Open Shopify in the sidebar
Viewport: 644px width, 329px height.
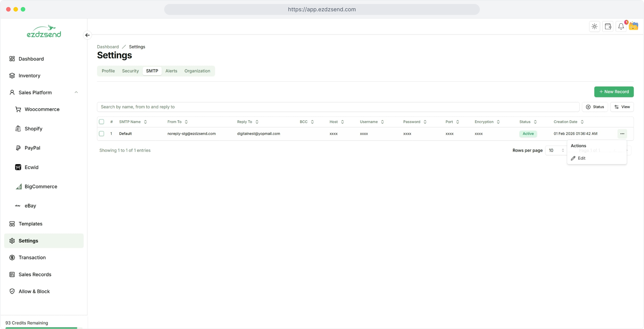(33, 129)
